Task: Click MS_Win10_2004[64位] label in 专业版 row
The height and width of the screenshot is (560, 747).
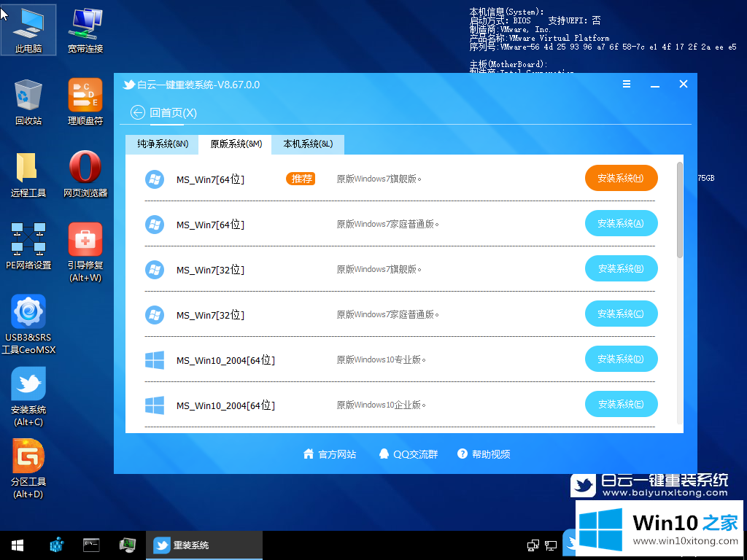Action: click(225, 360)
